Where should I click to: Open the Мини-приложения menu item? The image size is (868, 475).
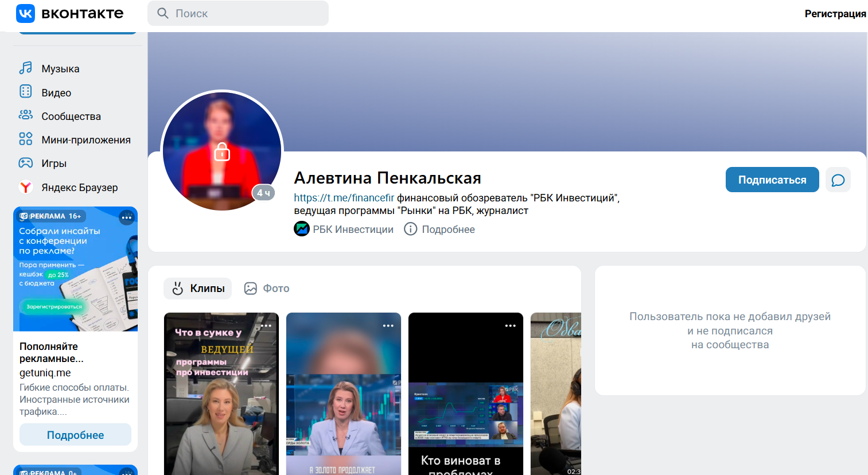point(77,139)
